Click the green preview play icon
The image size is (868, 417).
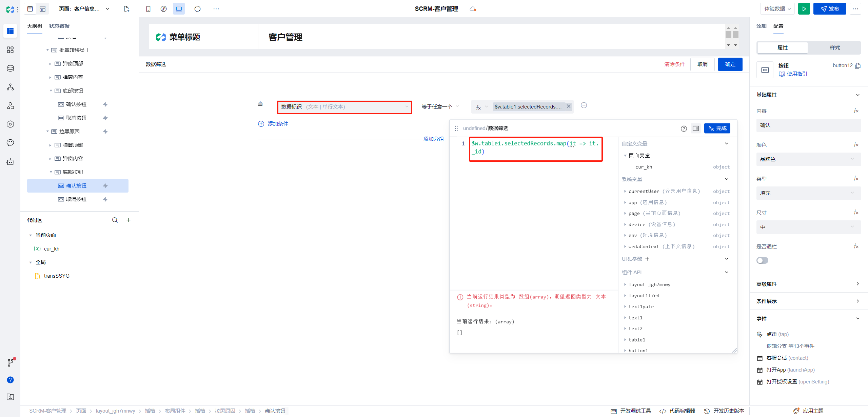tap(804, 9)
